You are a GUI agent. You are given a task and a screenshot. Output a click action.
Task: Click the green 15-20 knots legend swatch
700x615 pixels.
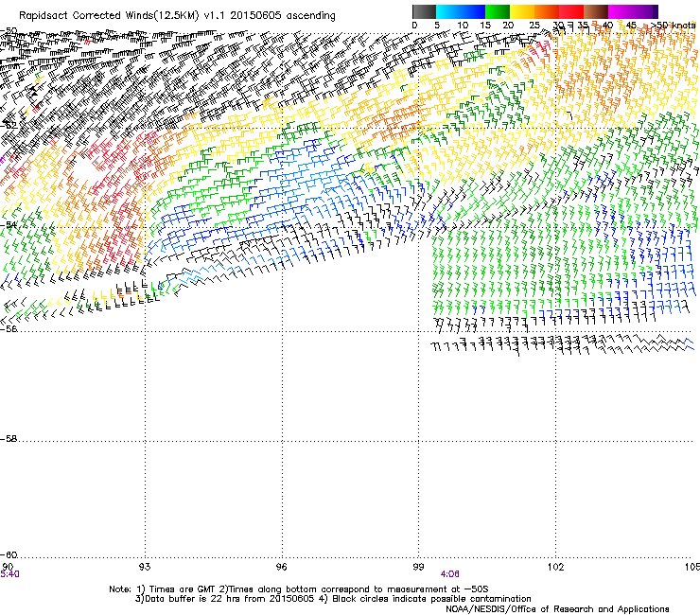click(x=498, y=11)
